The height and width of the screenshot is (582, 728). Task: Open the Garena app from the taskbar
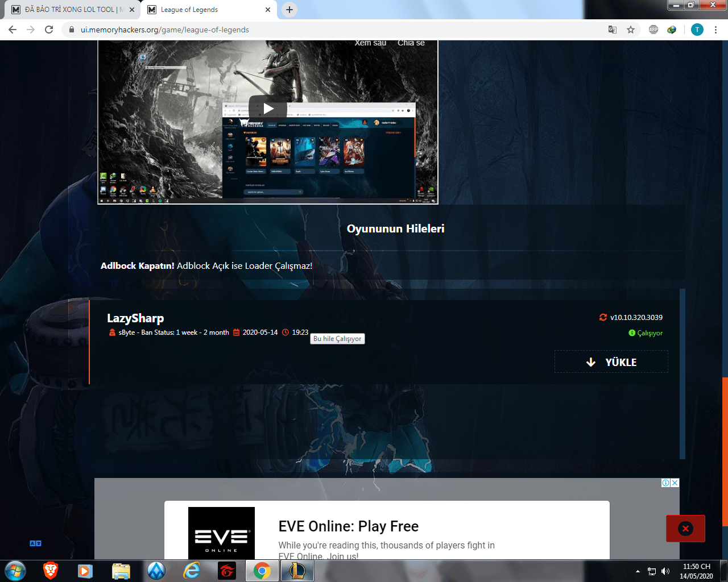click(x=227, y=571)
